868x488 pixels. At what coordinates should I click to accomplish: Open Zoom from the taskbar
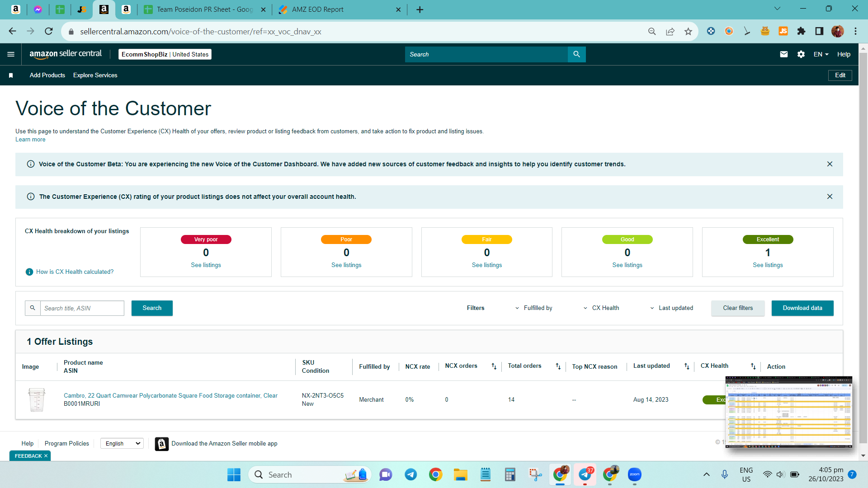(x=635, y=474)
